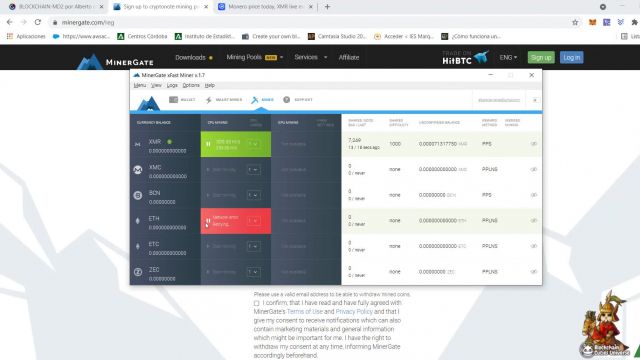The width and height of the screenshot is (640, 360).
Task: Click the Ethereum ETH coin icon
Action: click(138, 221)
